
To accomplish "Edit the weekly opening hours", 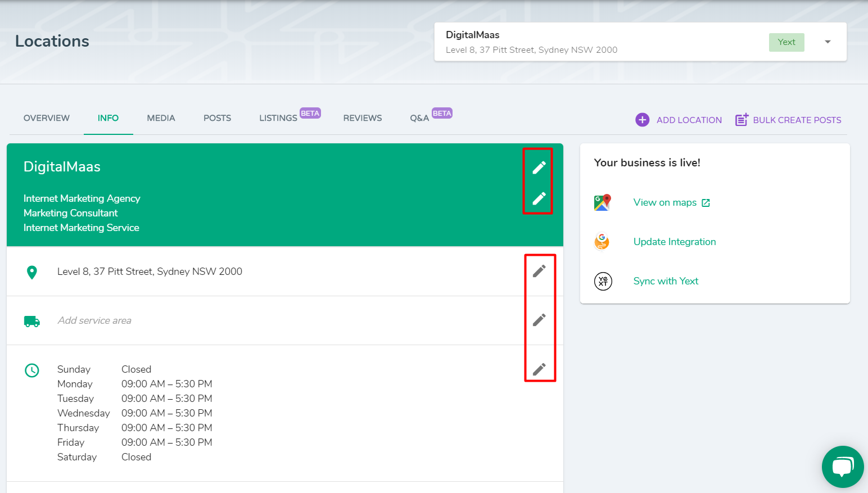I will coord(539,369).
